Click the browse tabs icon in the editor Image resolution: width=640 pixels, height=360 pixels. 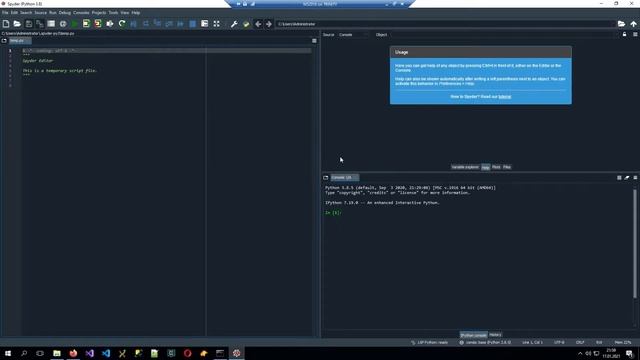[x=4, y=41]
